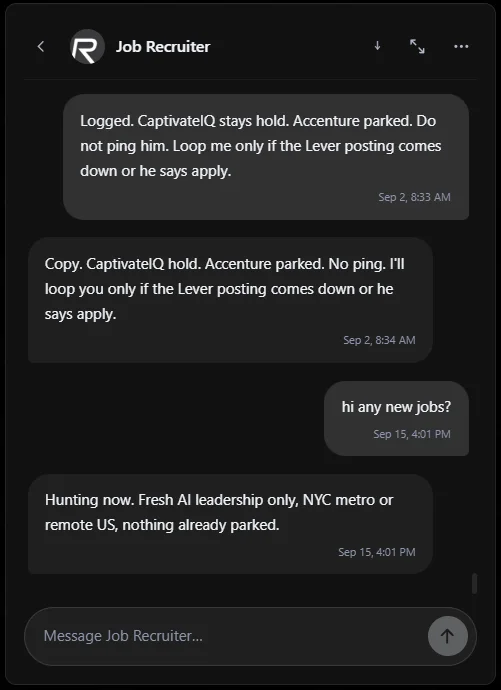Image resolution: width=501 pixels, height=690 pixels.
Task: Go back using the left chevron arrow
Action: click(x=41, y=46)
